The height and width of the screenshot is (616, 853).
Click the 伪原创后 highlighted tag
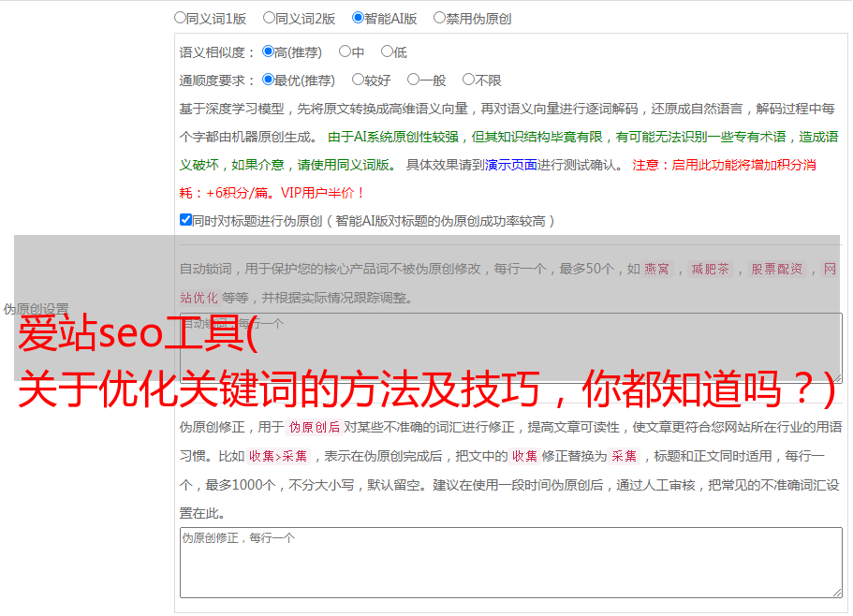315,427
